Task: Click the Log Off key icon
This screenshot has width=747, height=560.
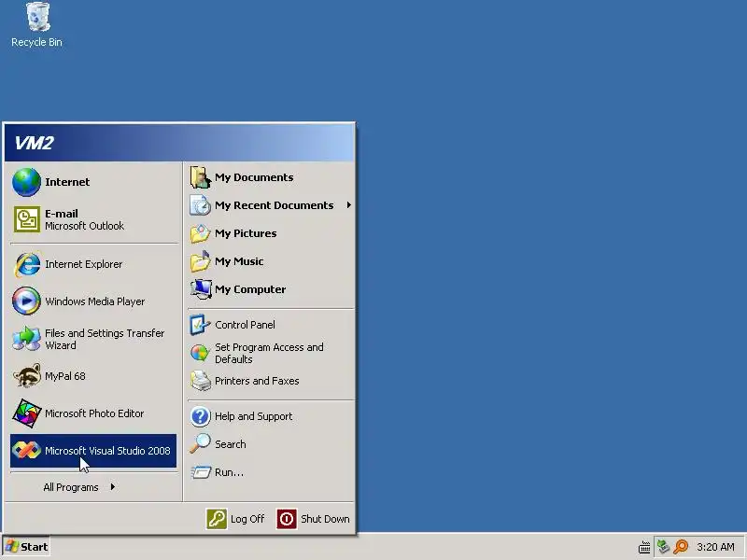Action: 217,519
